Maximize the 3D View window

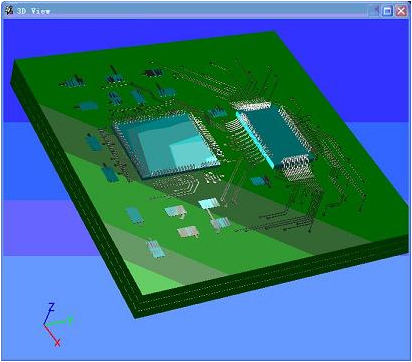click(387, 11)
